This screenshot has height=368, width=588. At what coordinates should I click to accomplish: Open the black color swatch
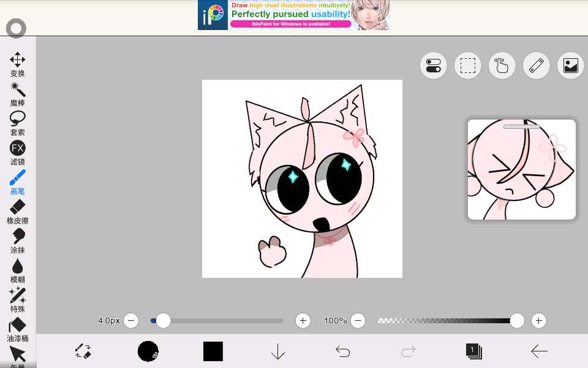[x=213, y=351]
